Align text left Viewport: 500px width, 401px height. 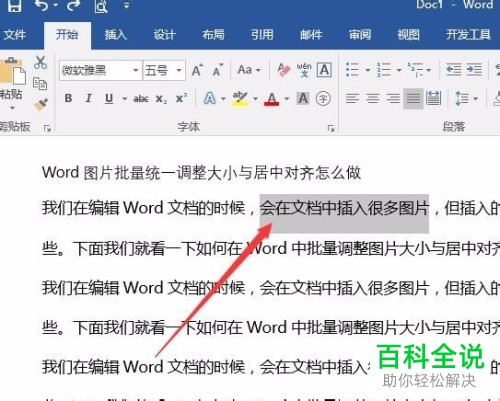352,98
